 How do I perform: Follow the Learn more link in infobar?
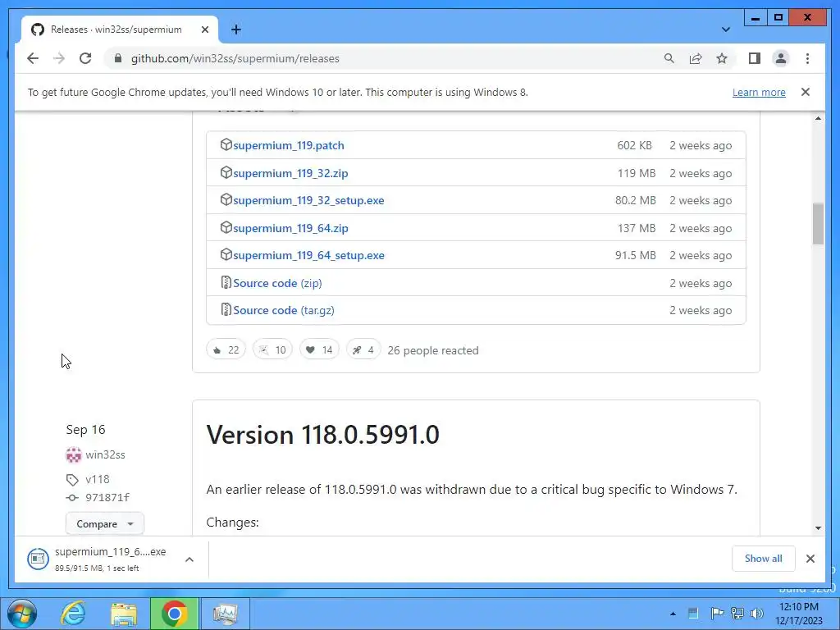[759, 92]
